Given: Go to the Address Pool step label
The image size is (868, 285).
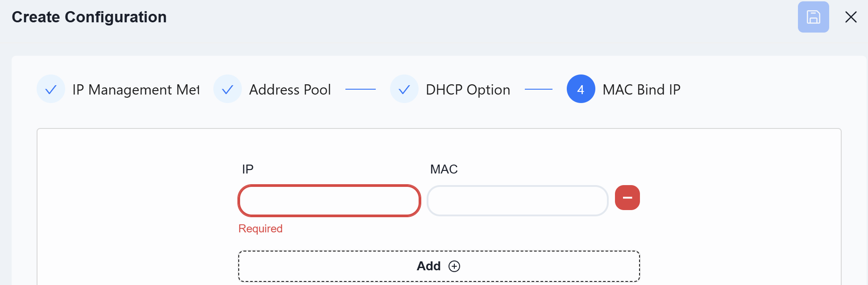Looking at the screenshot, I should (290, 90).
